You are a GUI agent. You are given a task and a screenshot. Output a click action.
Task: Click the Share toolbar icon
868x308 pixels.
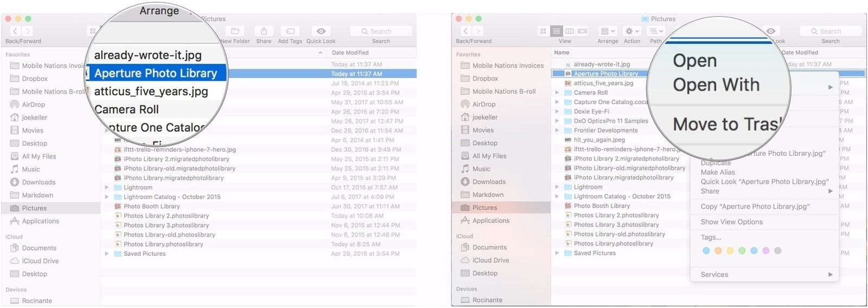[x=264, y=31]
